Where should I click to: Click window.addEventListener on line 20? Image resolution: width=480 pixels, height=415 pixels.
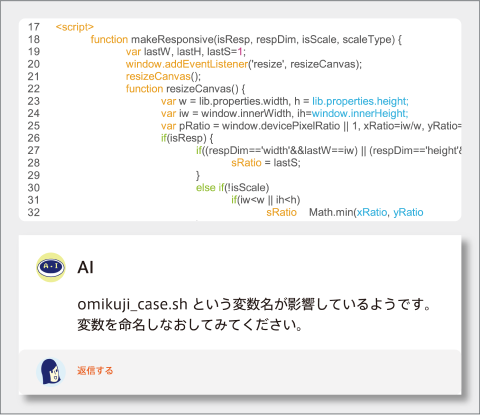(x=187, y=64)
